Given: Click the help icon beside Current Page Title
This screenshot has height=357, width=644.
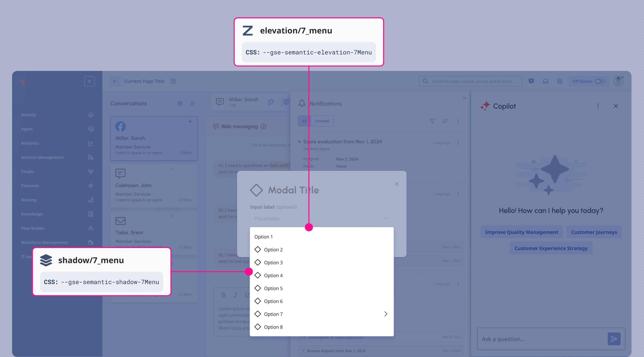Looking at the screenshot, I should (x=173, y=81).
